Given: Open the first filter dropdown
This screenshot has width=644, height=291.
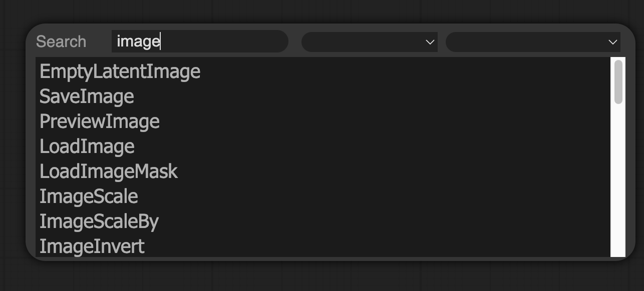Looking at the screenshot, I should [x=369, y=42].
